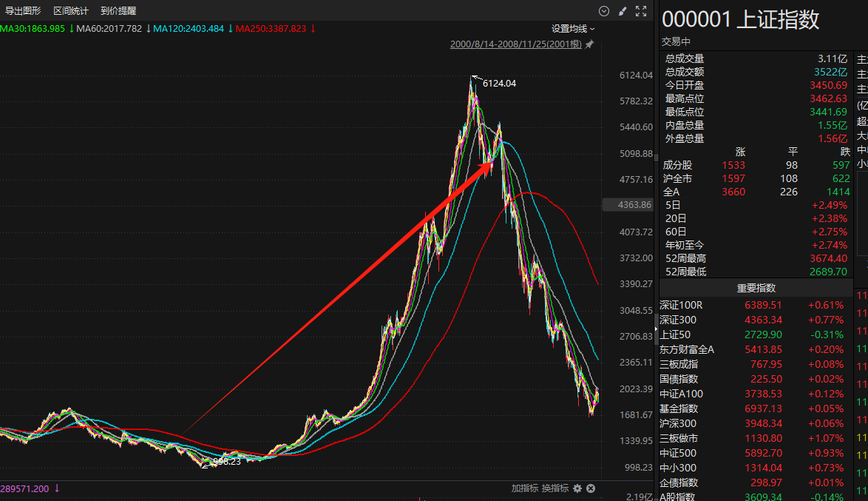The height and width of the screenshot is (501, 868).
Task: Click the 加指标 add indicator button
Action: pyautogui.click(x=524, y=488)
